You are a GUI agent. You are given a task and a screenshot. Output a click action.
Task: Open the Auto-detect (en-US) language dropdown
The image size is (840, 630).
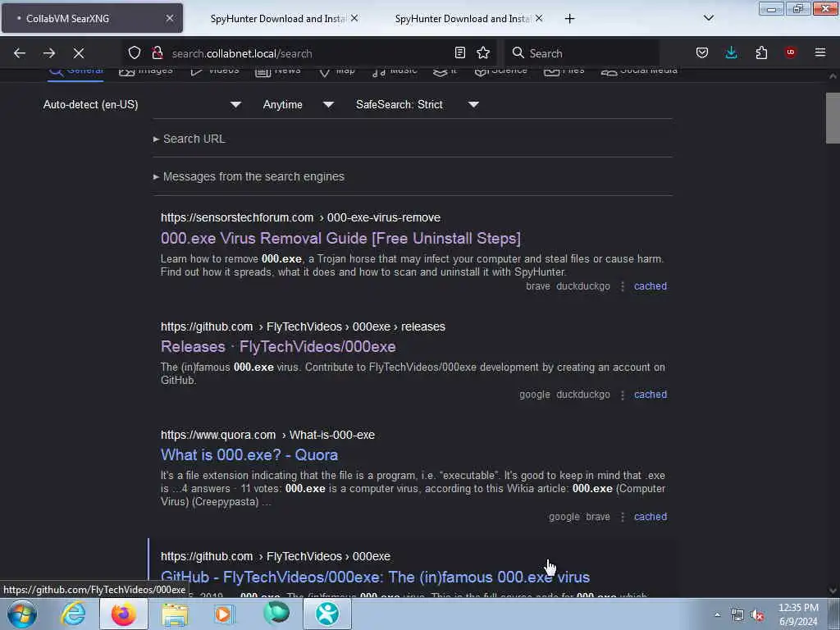click(x=142, y=104)
